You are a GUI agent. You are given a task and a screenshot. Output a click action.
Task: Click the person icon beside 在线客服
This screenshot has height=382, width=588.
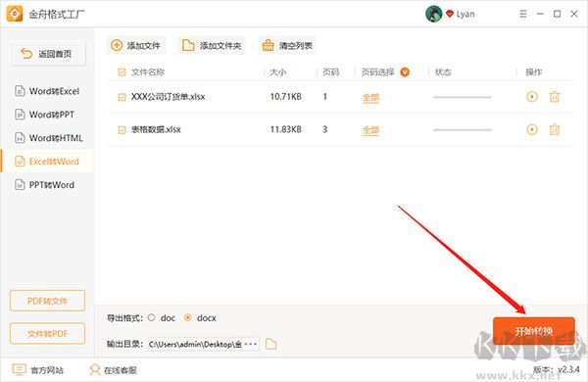click(94, 369)
